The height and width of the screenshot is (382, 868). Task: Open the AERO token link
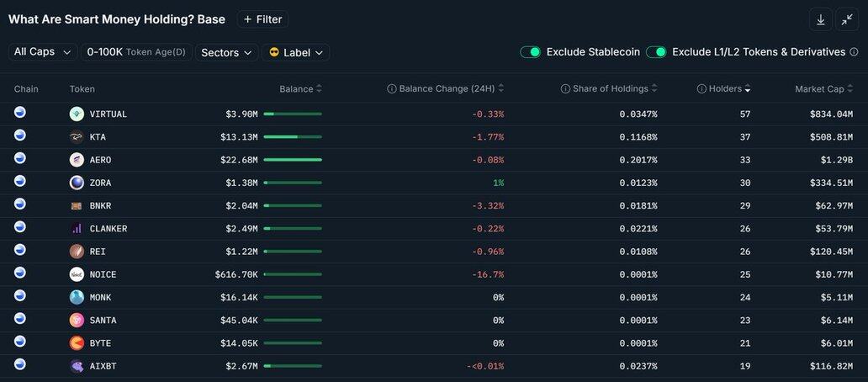click(x=100, y=160)
